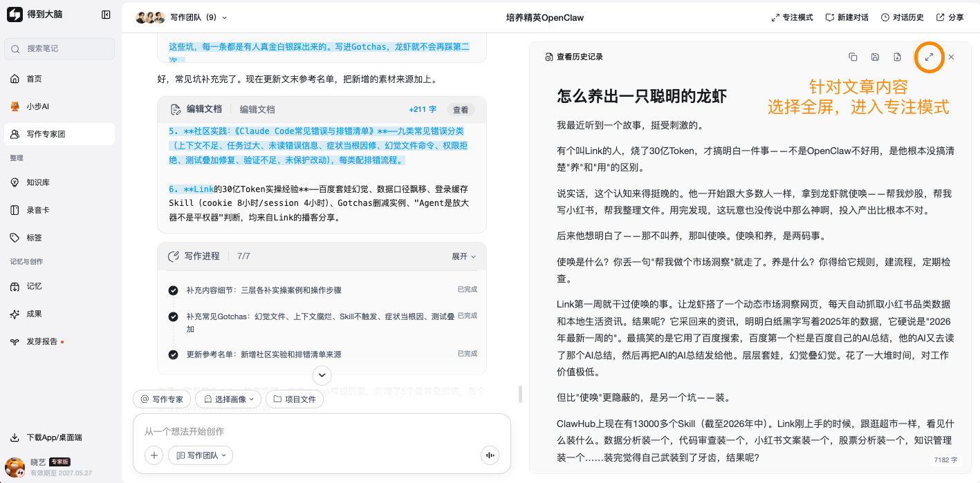Copy the article with the copy icon
The height and width of the screenshot is (483, 980).
point(853,57)
